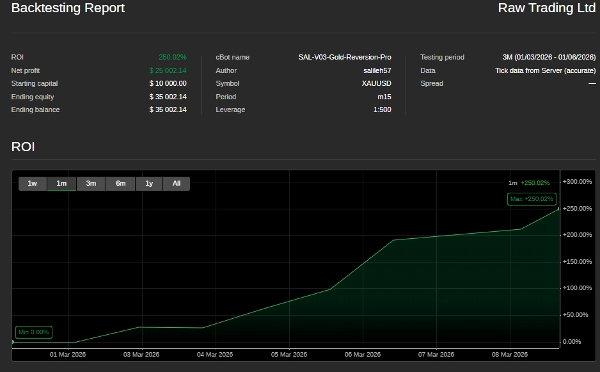600x372 pixels.
Task: Click the Leverage value 1:500
Action: (x=382, y=109)
